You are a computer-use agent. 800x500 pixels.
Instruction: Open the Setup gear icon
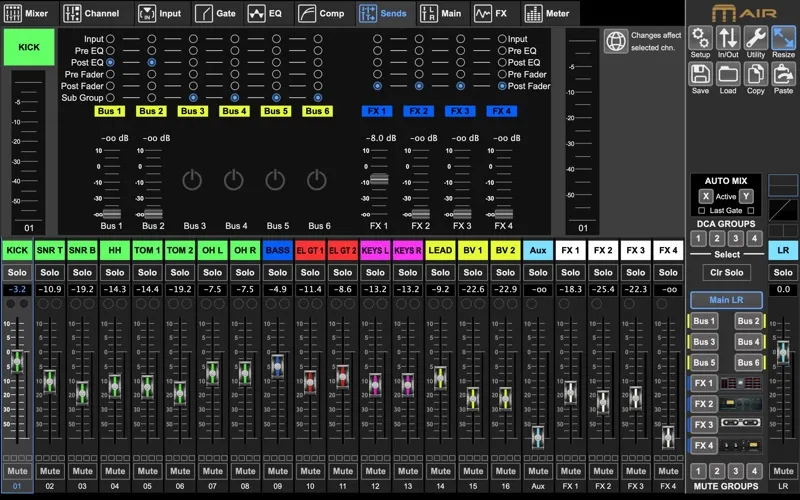[700, 38]
